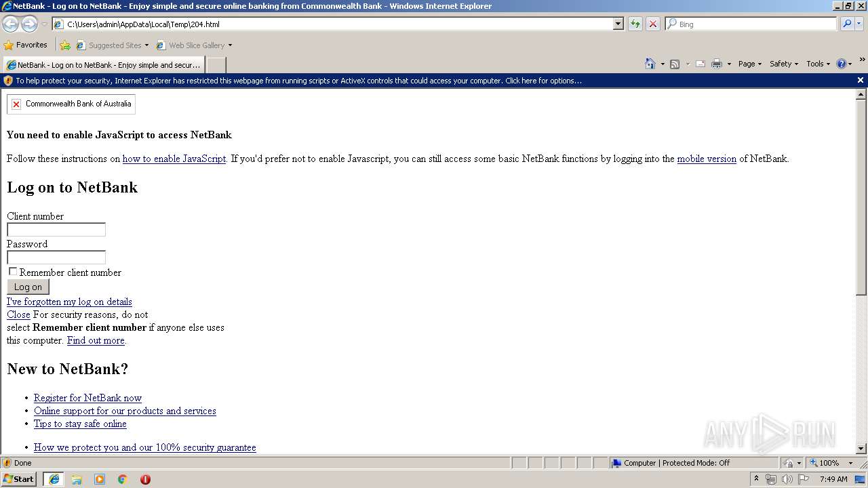Screen dimensions: 868x488
Task: Click the Print icon in command bar
Action: coord(717,64)
